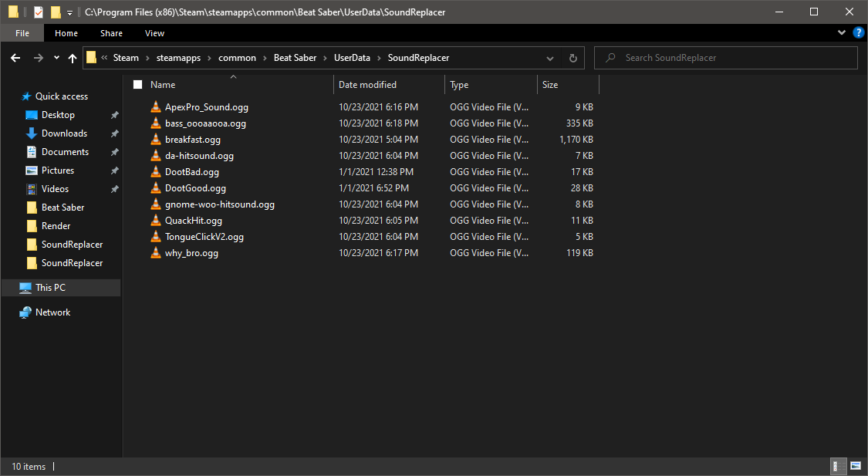This screenshot has height=476, width=868.
Task: Click the 335 KB size cell
Action: point(579,123)
